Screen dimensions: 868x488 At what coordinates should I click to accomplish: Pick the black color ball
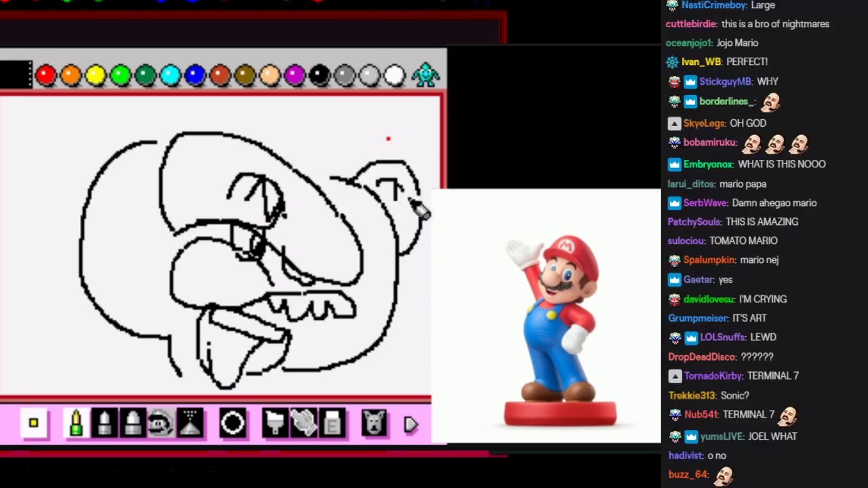(x=319, y=75)
